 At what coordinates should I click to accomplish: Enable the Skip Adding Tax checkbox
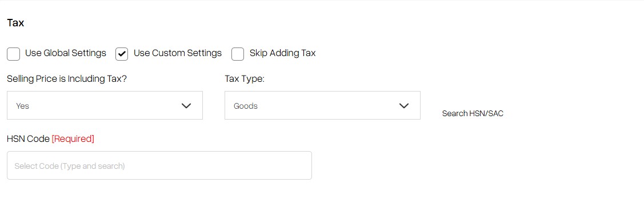point(238,54)
